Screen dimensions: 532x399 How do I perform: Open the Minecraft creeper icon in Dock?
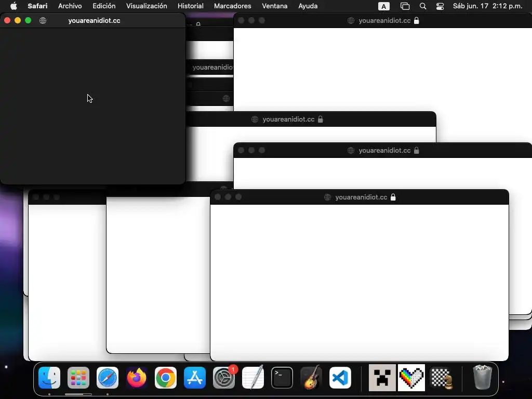[382, 378]
